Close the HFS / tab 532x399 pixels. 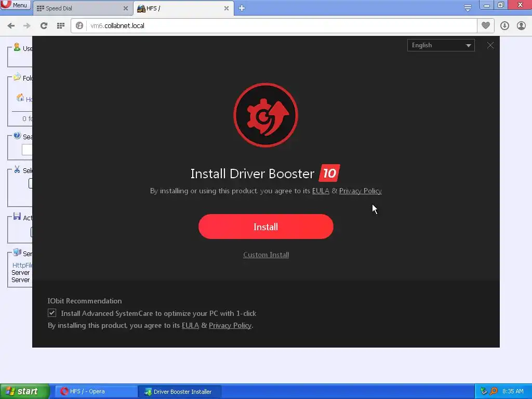click(227, 8)
